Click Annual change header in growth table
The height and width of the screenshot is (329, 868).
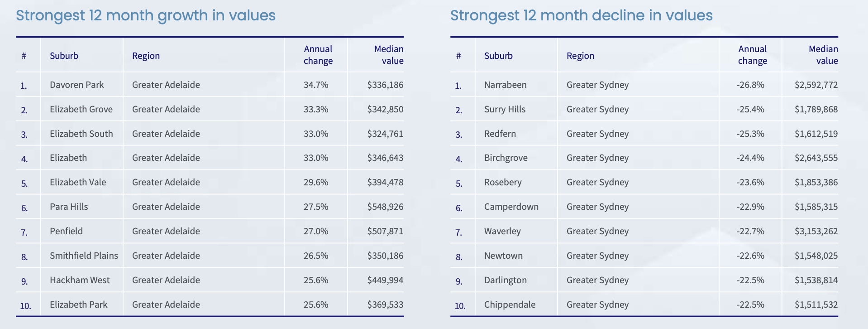pyautogui.click(x=318, y=55)
